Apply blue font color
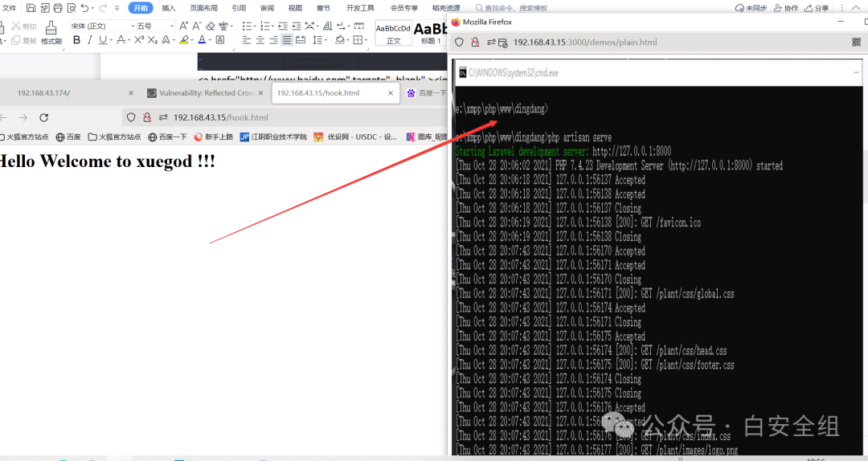The height and width of the screenshot is (461, 868). [202, 40]
